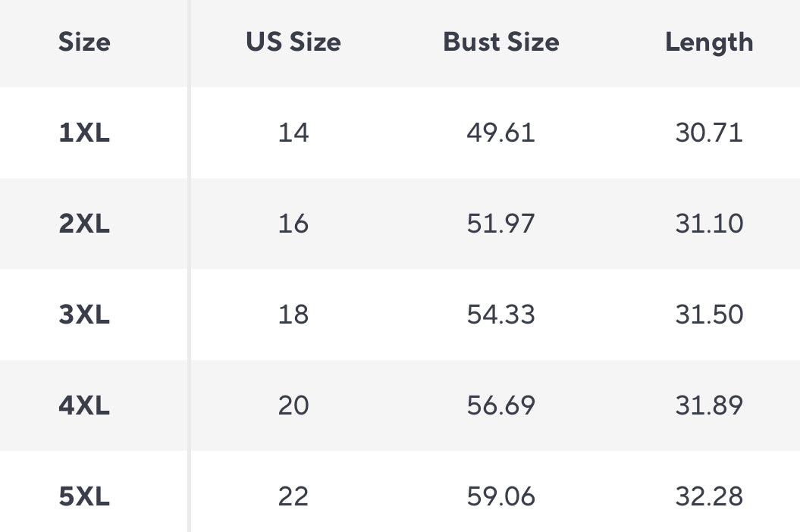Viewport: 800px width, 532px height.
Task: Click US size 14 cell
Action: (293, 133)
